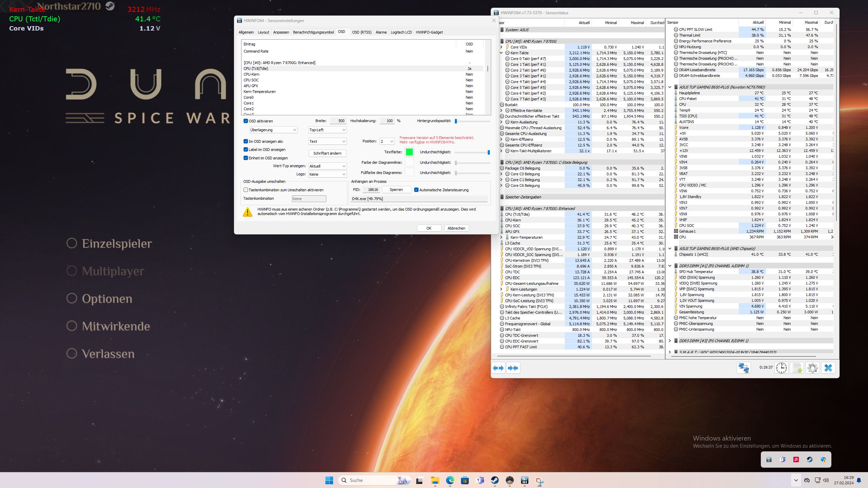
Task: Open Microsoft Teams from the taskbar
Action: pyautogui.click(x=480, y=480)
